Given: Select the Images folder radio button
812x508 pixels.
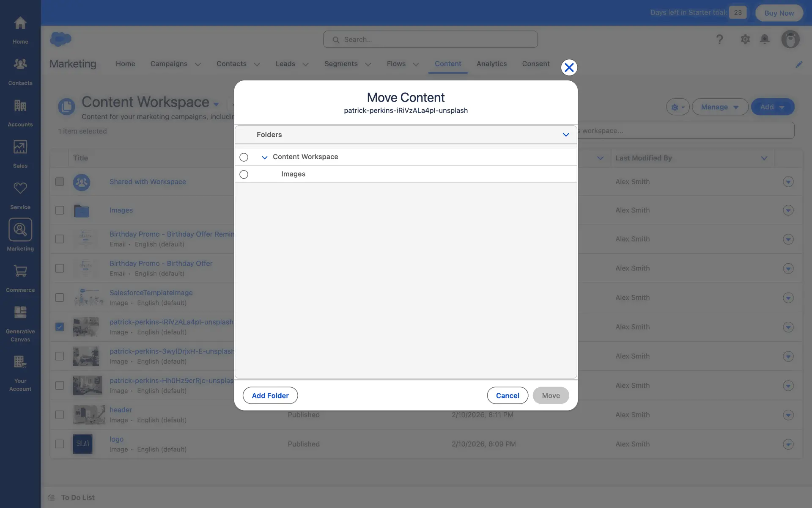Looking at the screenshot, I should [x=244, y=174].
